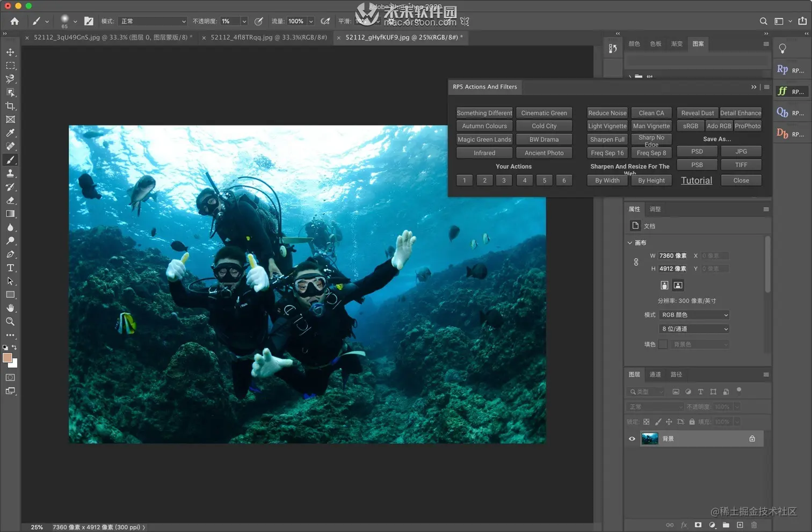Open the Tutorial link
Screen dimensions: 812x532
coord(696,180)
